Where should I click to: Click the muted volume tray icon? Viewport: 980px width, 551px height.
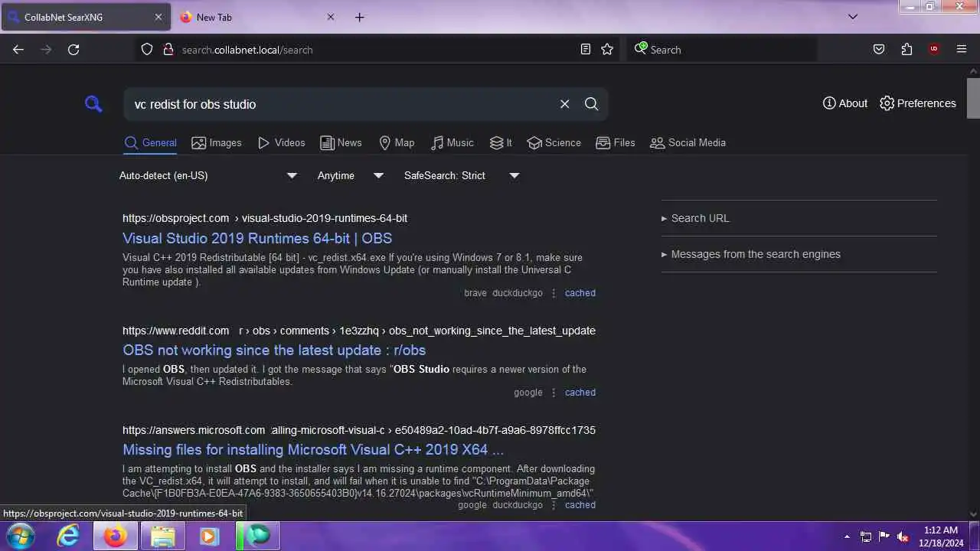(x=903, y=536)
